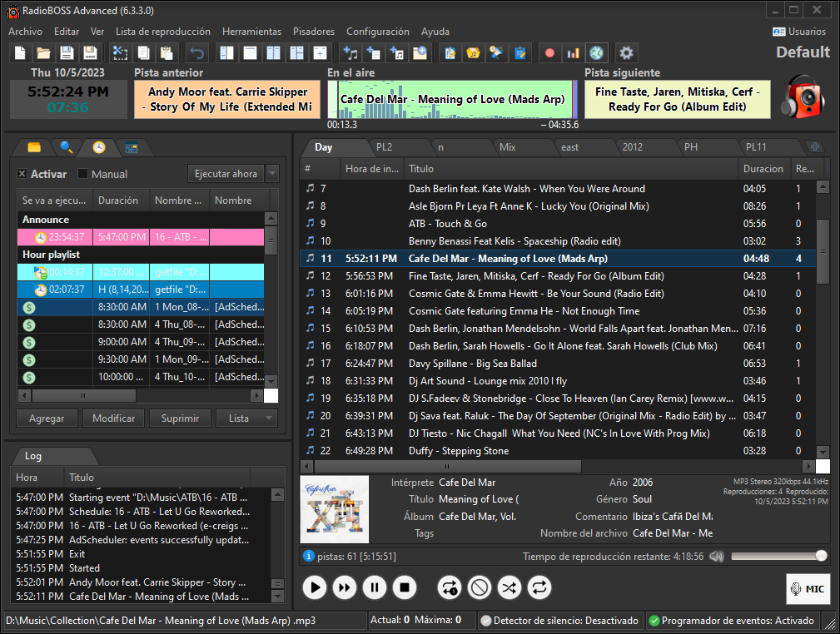
Task: Create a new playlist with the blank page icon
Action: tap(20, 53)
